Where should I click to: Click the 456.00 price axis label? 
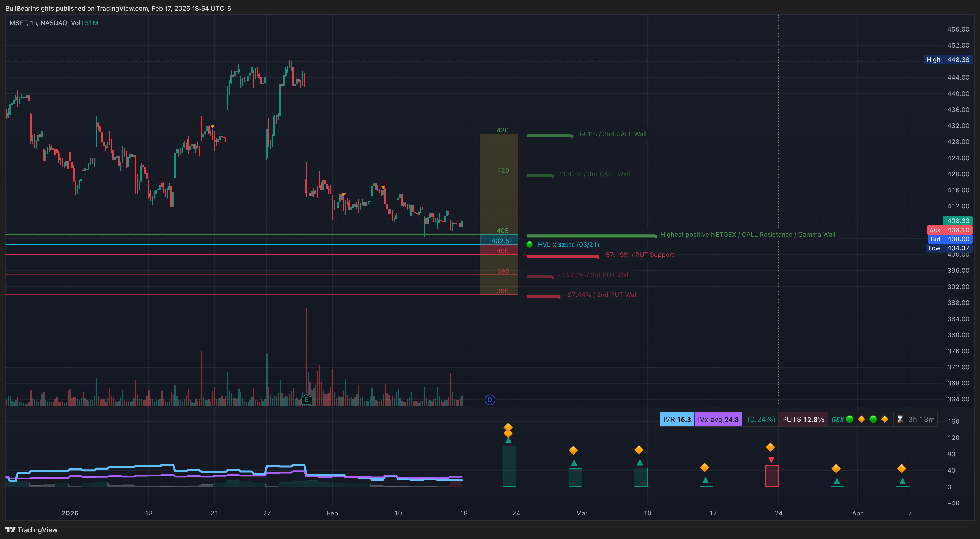tap(958, 29)
